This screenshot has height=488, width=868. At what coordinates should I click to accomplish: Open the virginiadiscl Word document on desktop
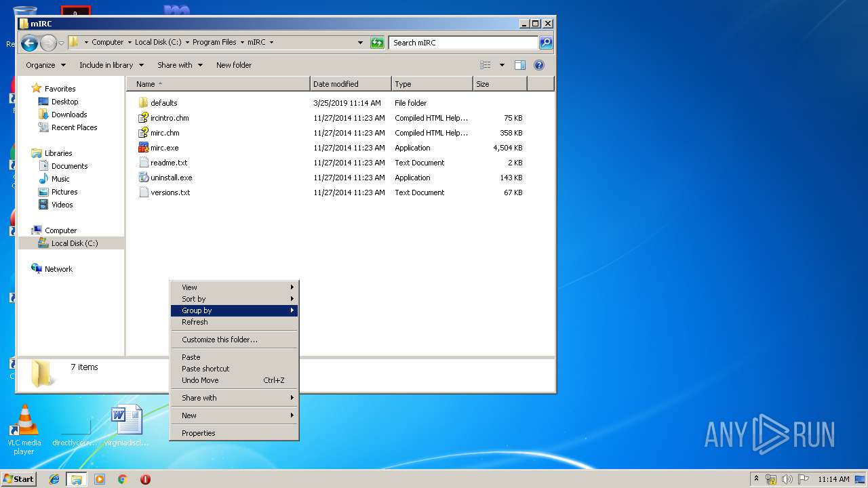tap(126, 426)
